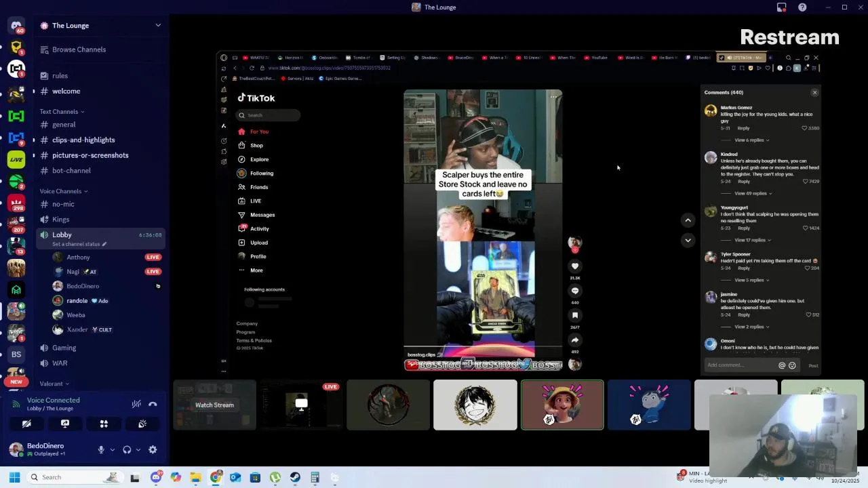Open the clips-and-highlights channel
868x488 pixels.
tap(83, 140)
